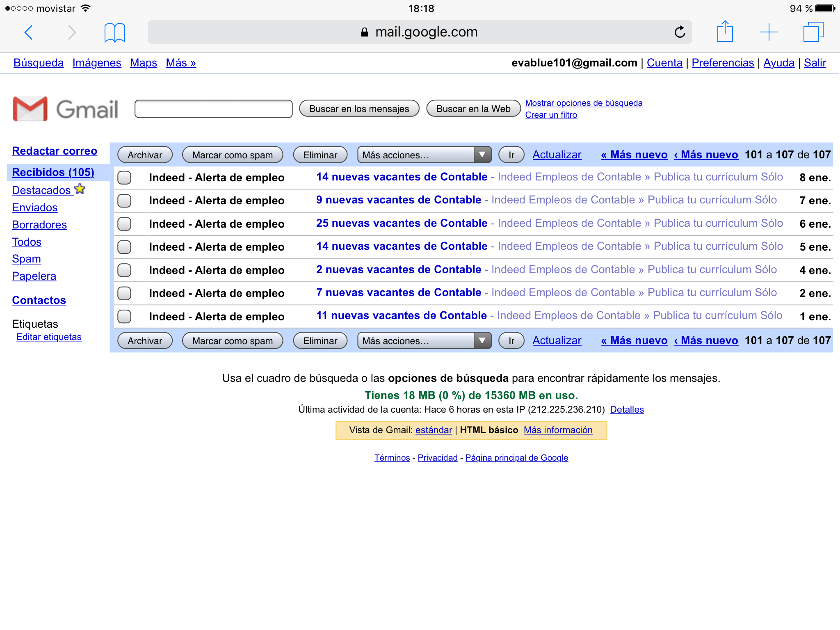Show all open tabs icon
The image size is (840, 630).
[813, 32]
